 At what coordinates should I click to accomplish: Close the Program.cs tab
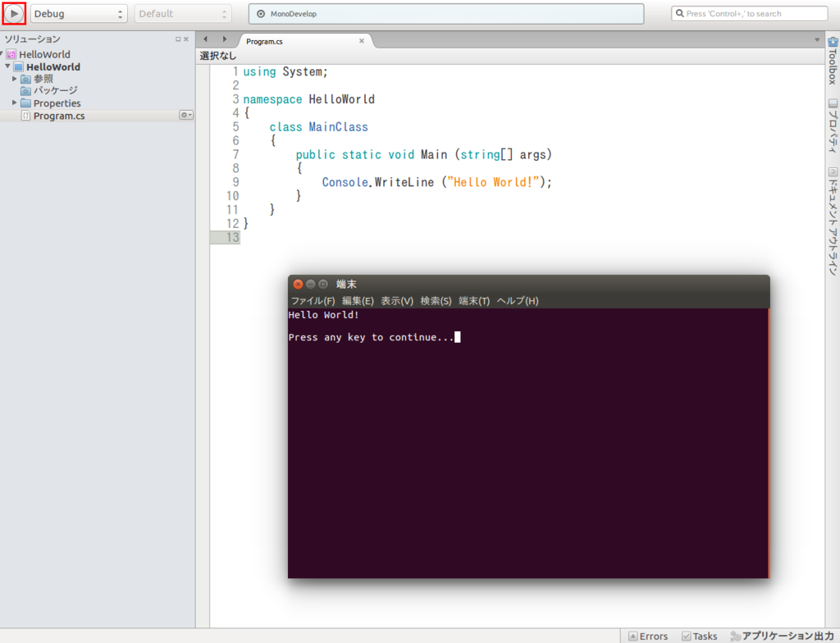point(362,41)
